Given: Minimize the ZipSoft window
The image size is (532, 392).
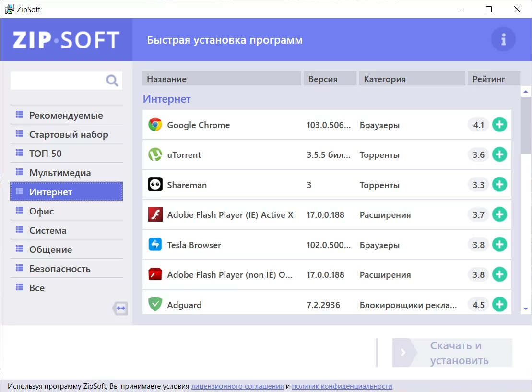Looking at the screenshot, I should point(461,9).
